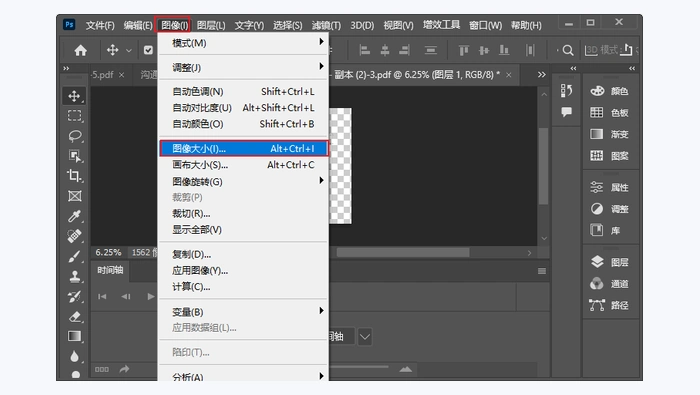
Task: Choose 自动颜色(O) menu item
Action: (x=243, y=124)
